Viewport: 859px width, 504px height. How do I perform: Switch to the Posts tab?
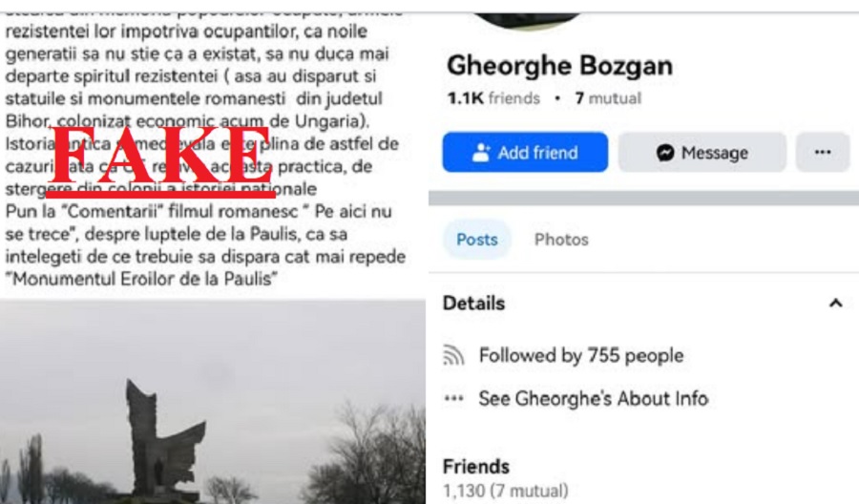tap(477, 240)
